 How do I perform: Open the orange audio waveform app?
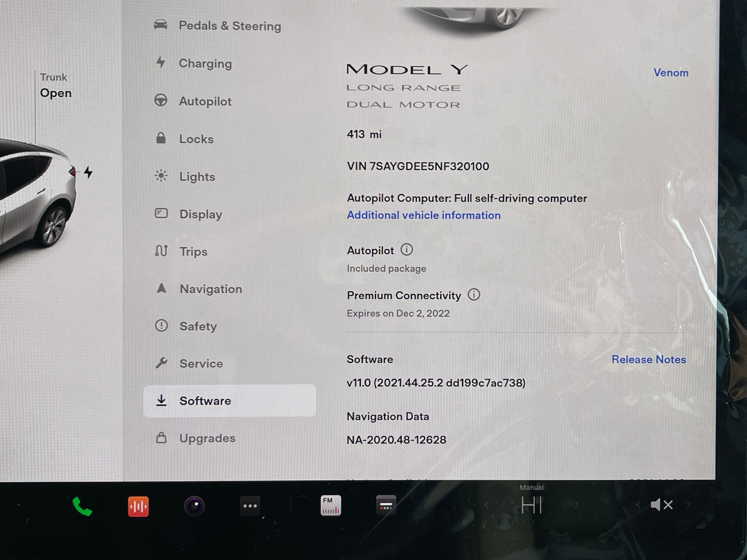coord(138,506)
